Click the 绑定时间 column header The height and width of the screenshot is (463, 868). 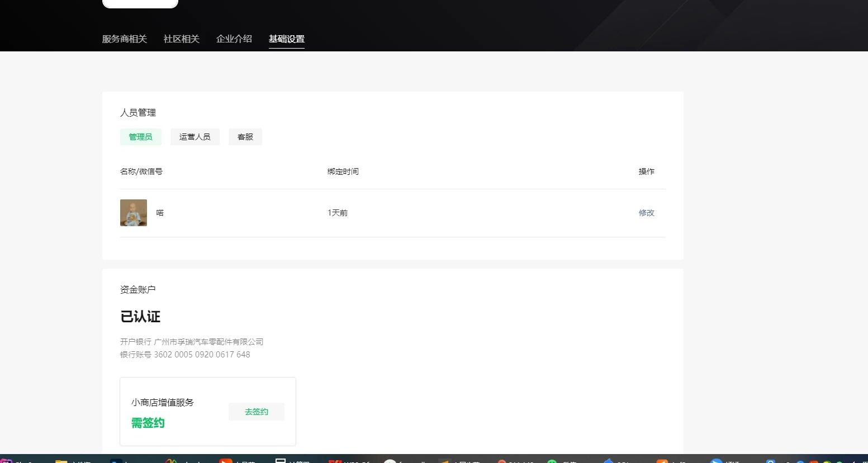point(343,171)
